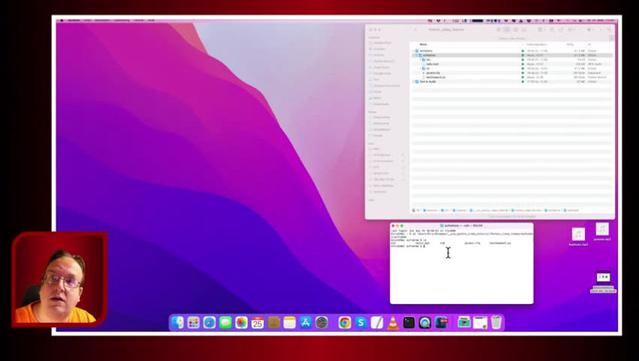Collapse the highlighted folder row in Finder
The image size is (639, 361).
click(416, 55)
